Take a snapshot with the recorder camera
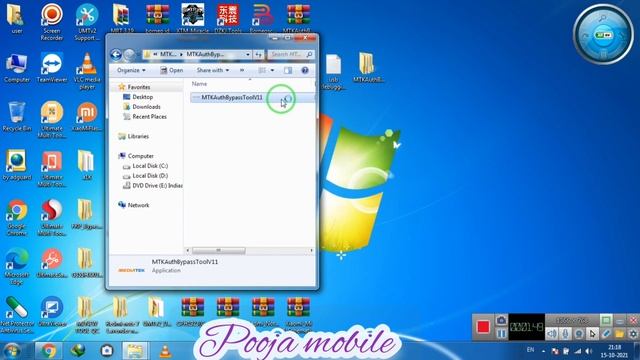The height and width of the screenshot is (360, 640). tap(502, 320)
